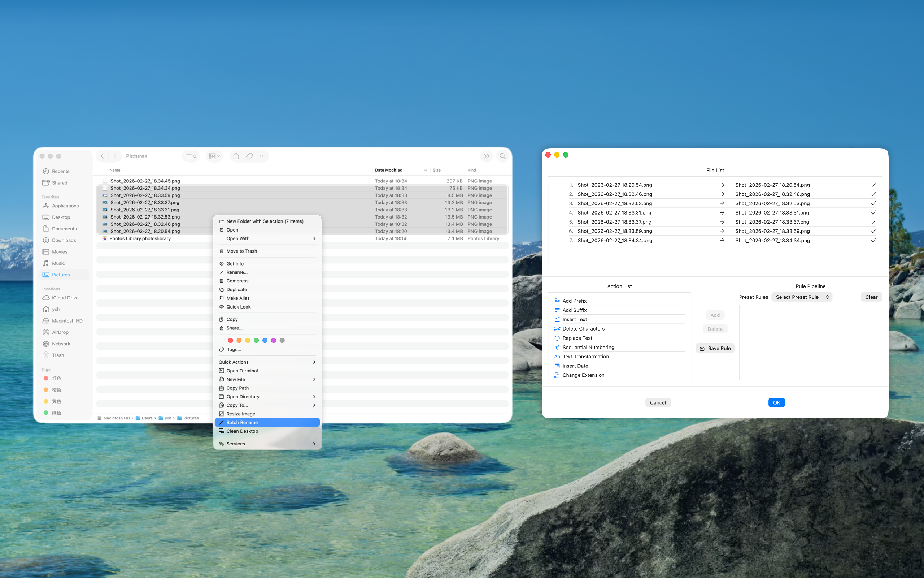The width and height of the screenshot is (924, 578).
Task: Click the Finder tag toolbar icon
Action: click(249, 156)
